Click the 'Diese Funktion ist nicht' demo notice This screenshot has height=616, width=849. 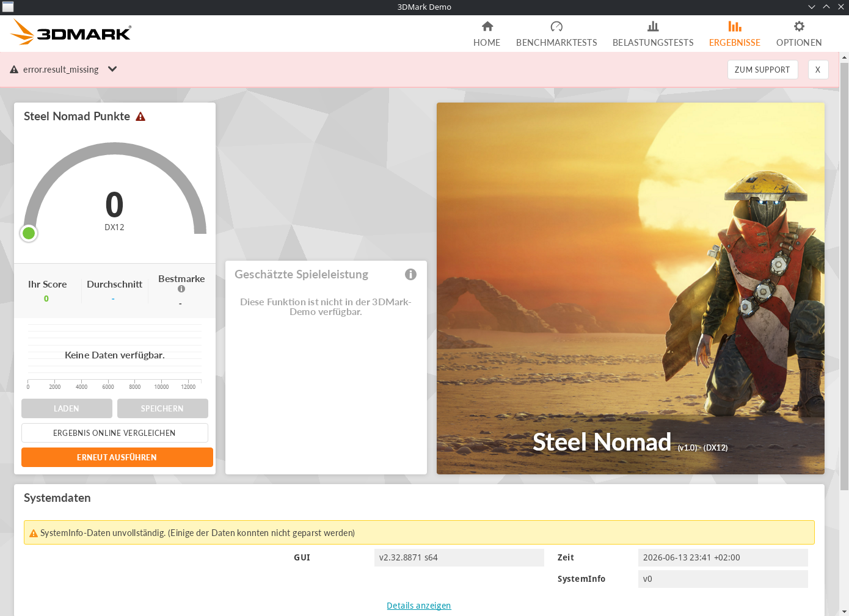(x=326, y=307)
